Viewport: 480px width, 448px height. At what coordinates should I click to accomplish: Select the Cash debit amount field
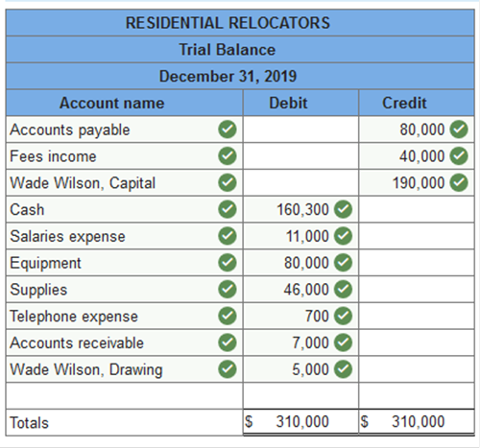pos(300,209)
